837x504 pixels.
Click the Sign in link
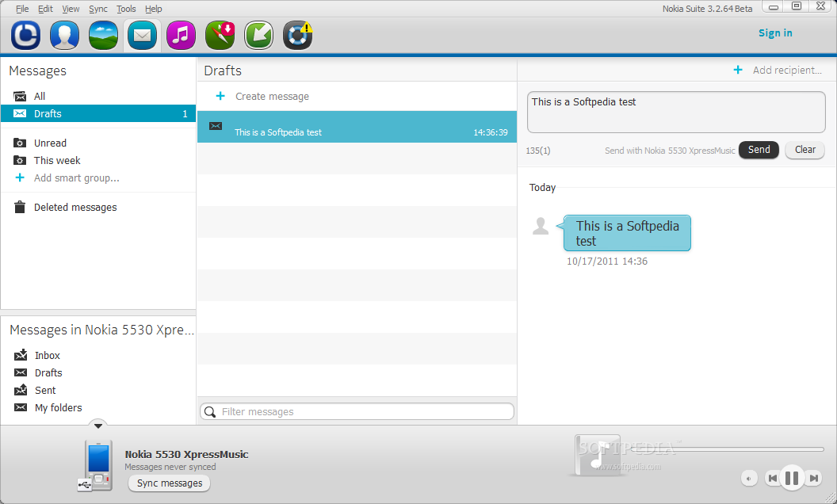pos(775,33)
